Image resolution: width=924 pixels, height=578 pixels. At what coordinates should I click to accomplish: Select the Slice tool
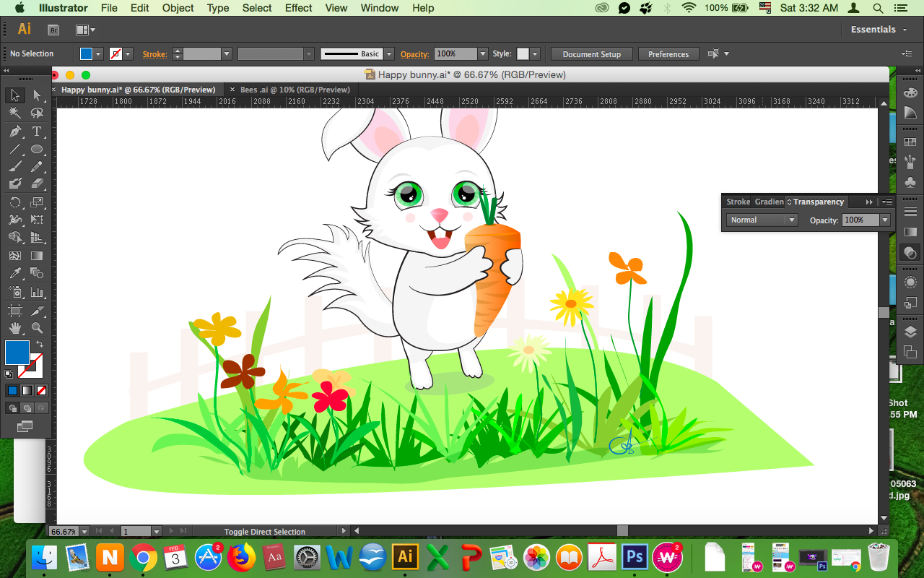click(37, 311)
